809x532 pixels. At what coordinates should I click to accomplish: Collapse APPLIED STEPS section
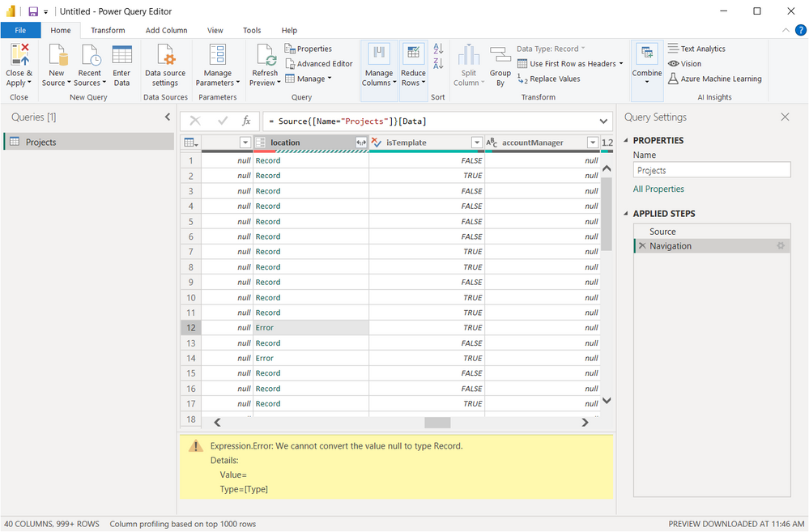(x=626, y=214)
